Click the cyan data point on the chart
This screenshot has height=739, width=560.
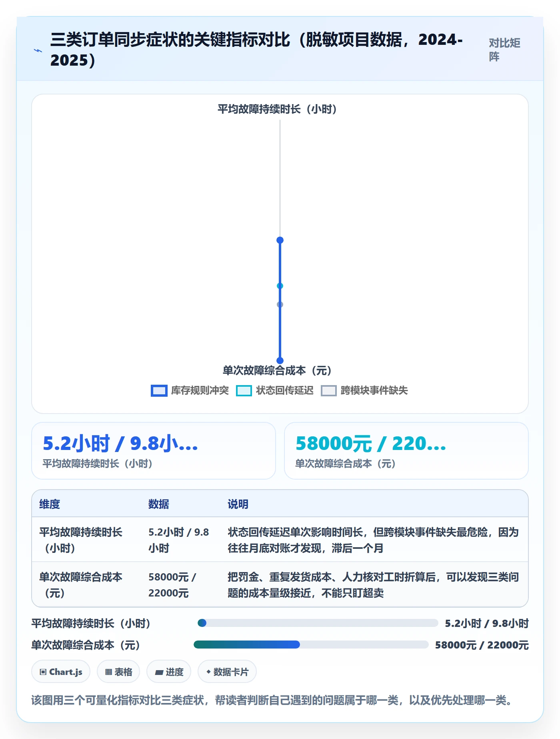(280, 286)
